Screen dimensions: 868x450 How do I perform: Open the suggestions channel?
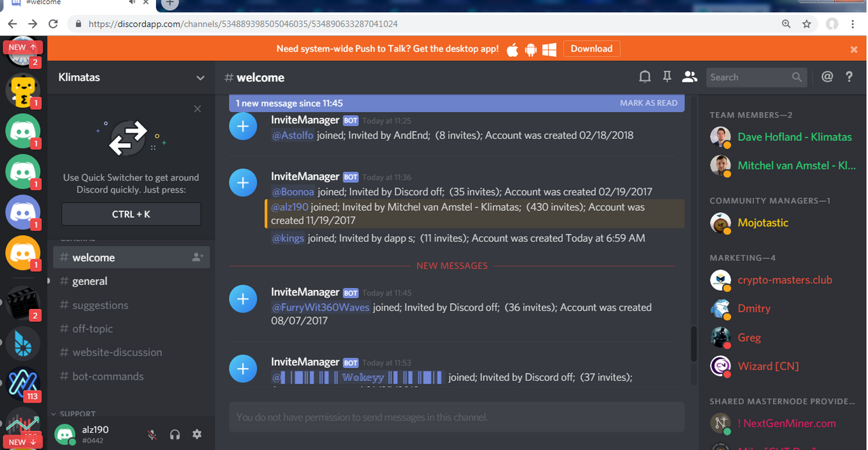[x=132, y=305]
